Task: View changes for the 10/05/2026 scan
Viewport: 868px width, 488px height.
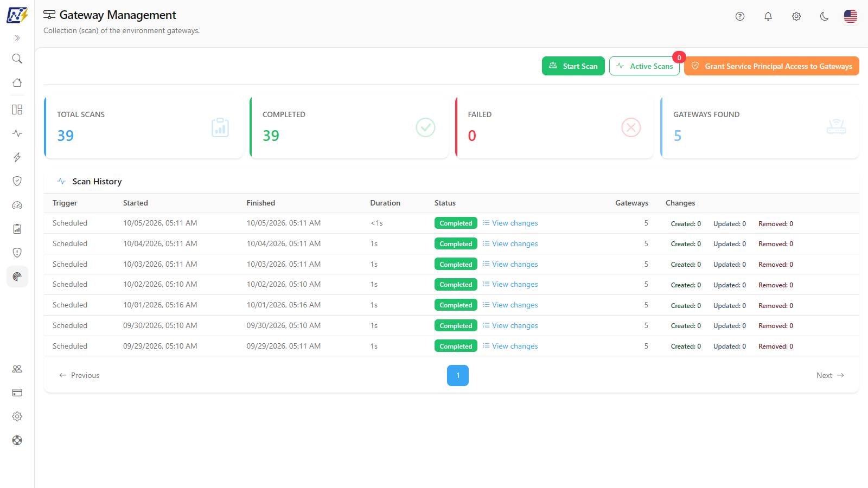Action: [510, 223]
